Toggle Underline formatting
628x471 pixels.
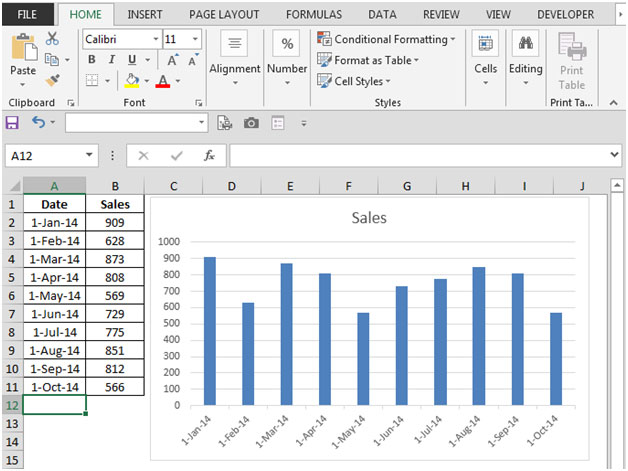tap(132, 60)
